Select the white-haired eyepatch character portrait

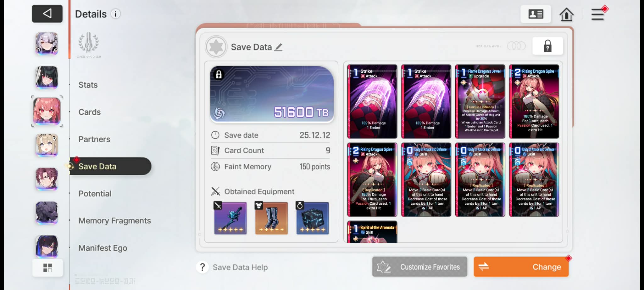click(x=47, y=43)
